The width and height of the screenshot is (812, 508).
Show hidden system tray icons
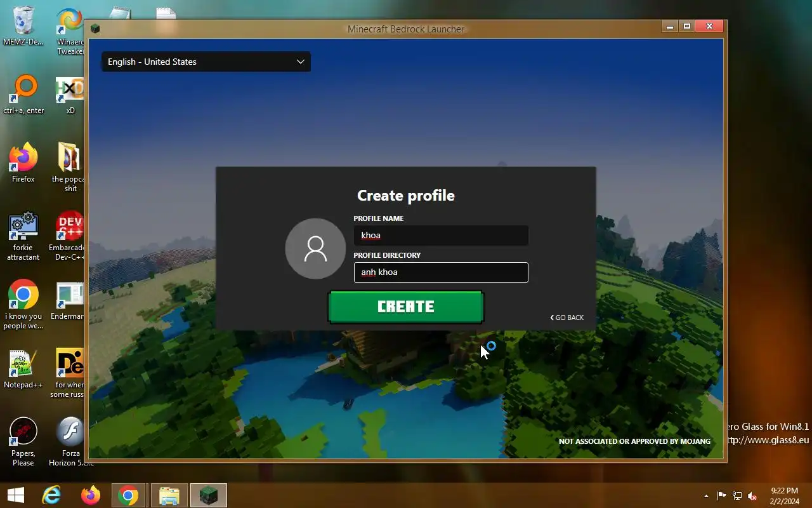706,496
